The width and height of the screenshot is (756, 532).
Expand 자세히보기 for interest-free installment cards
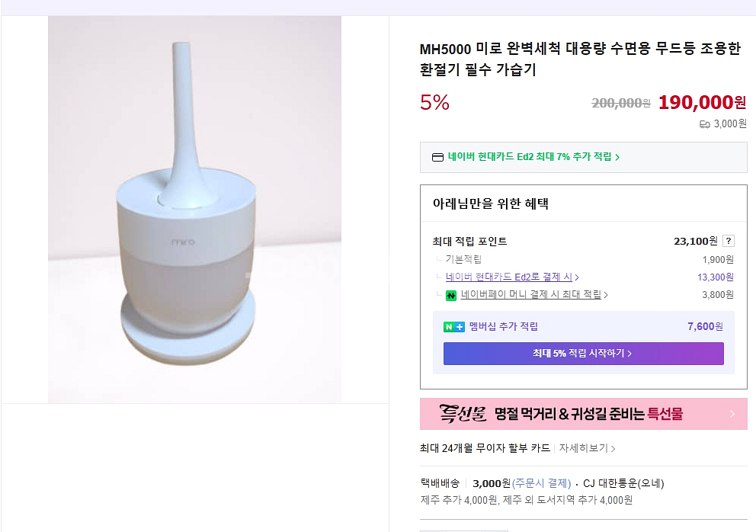point(586,448)
